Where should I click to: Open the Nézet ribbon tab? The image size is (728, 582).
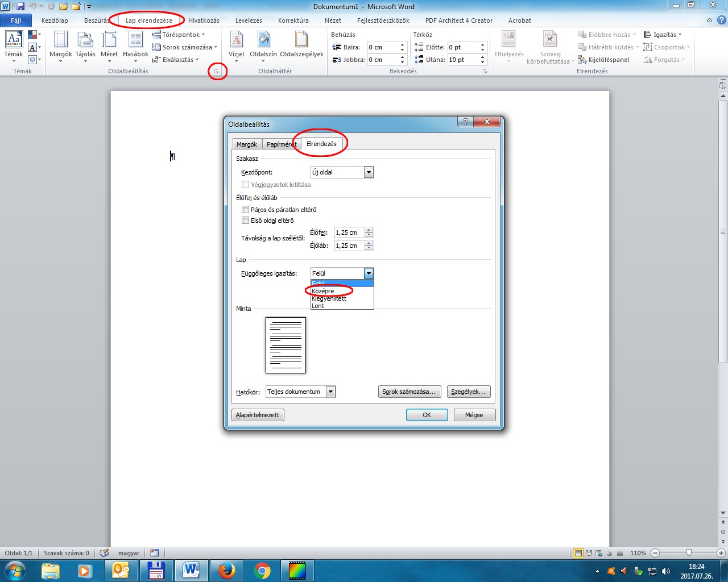click(333, 20)
